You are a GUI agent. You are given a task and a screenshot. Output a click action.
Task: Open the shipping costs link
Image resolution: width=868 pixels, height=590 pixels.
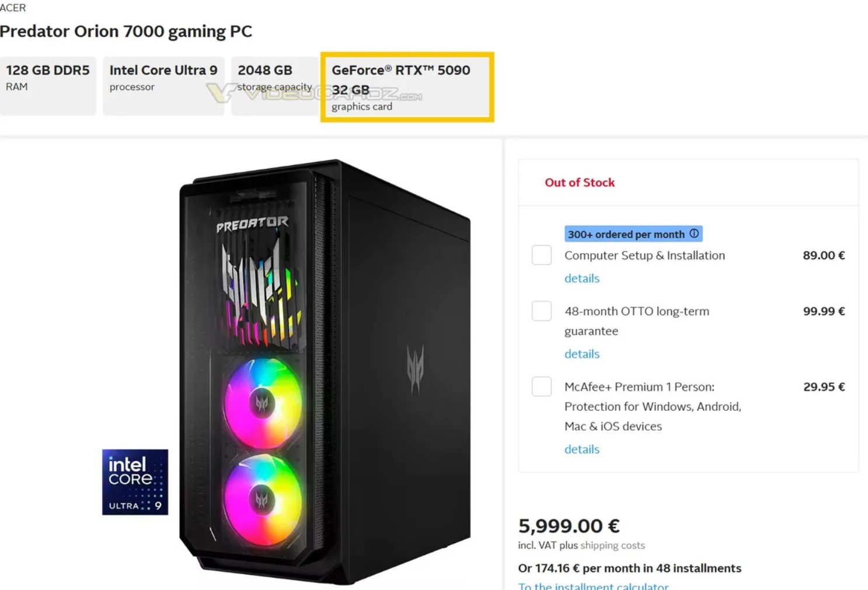coord(612,545)
